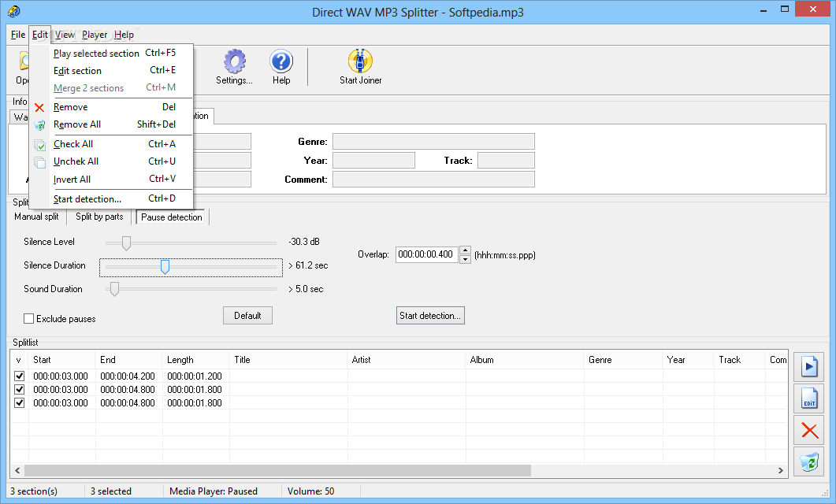Uncheck the row ending at 000:00:04.200
The height and width of the screenshot is (504, 836).
coord(20,376)
